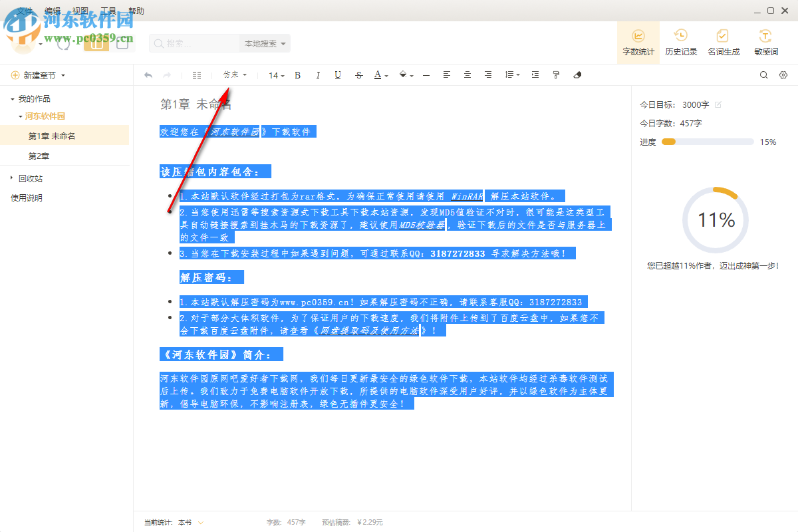Open the 仿宋 font family dropdown

(x=235, y=75)
